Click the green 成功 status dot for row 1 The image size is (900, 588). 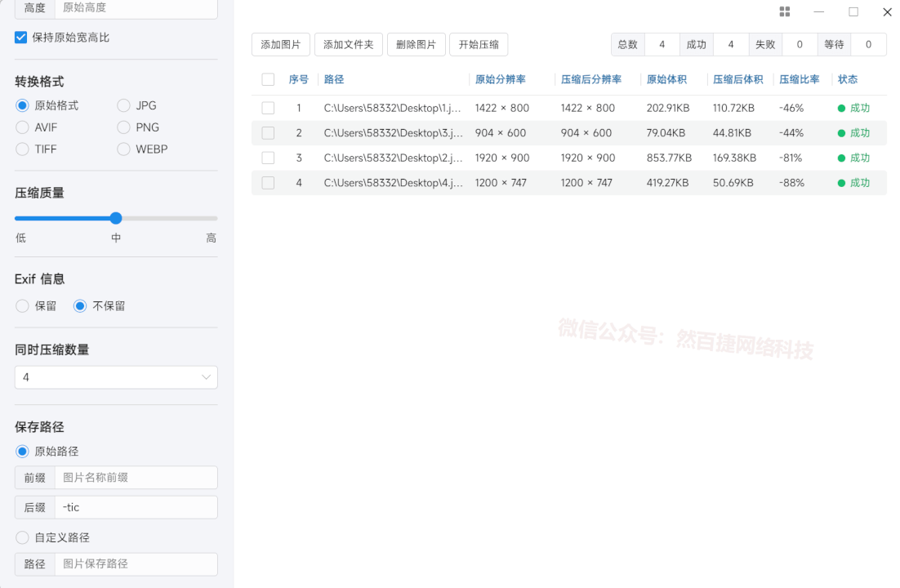pyautogui.click(x=841, y=107)
